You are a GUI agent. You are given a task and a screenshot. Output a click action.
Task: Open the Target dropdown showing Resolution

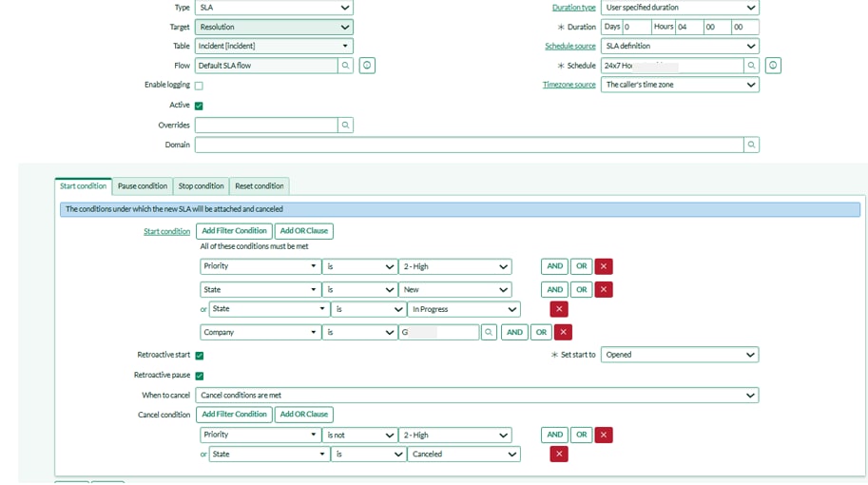coord(274,27)
